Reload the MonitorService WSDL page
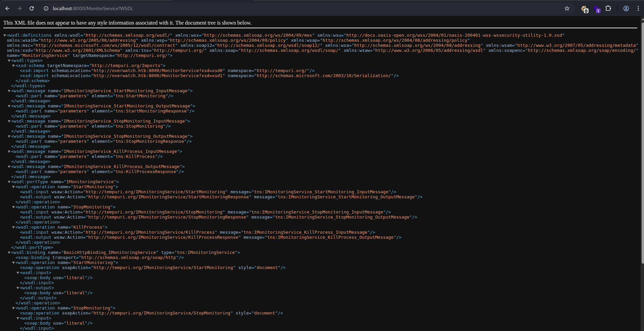 click(x=32, y=8)
